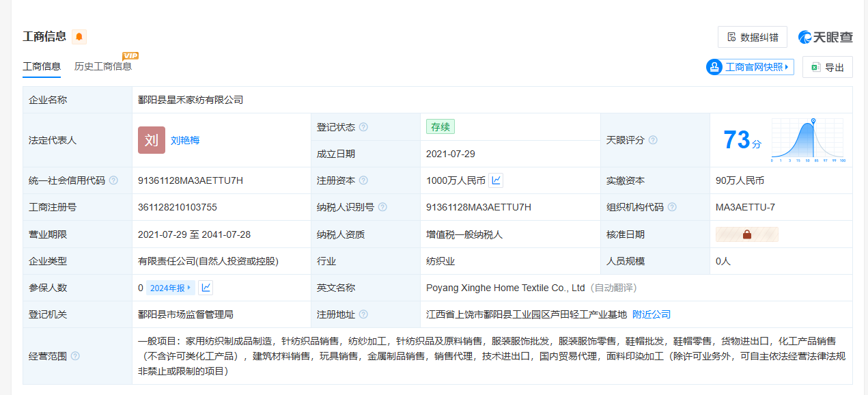Click business term 2021-07-29 至 2041-07-28
Image resolution: width=868 pixels, height=395 pixels.
194,234
